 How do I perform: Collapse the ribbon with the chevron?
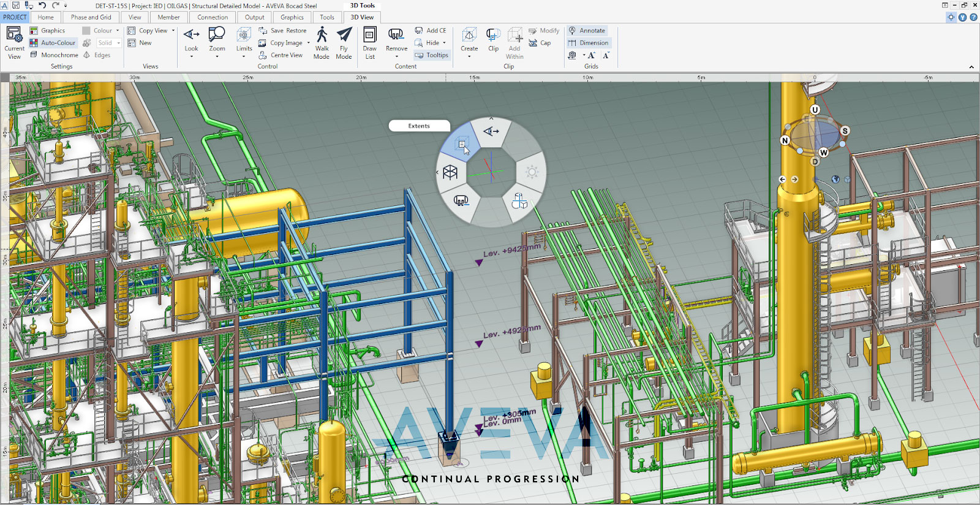tap(971, 67)
